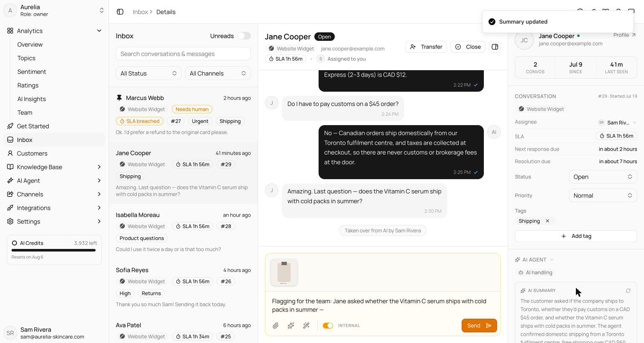Click the pinned icon beside Marcus Webb
Viewport: 644px width, 343px height.
pyautogui.click(x=119, y=98)
